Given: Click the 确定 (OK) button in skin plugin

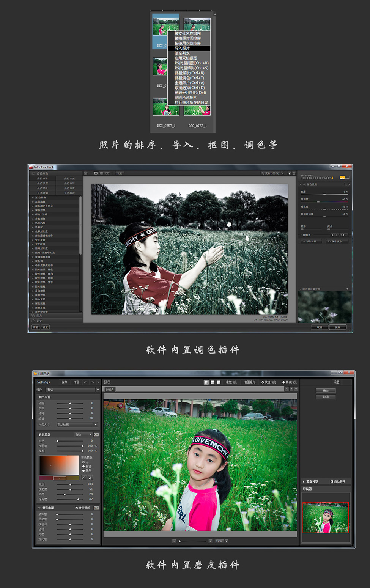Looking at the screenshot, I should point(326,391).
